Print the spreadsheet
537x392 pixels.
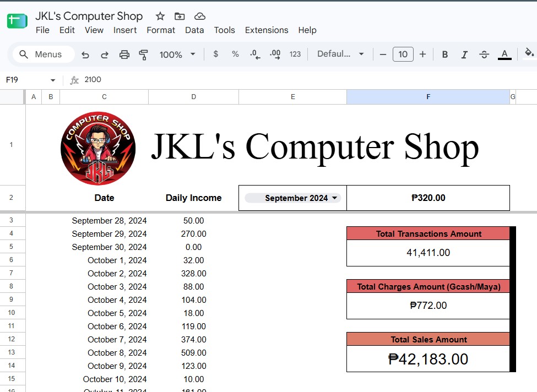(x=124, y=55)
